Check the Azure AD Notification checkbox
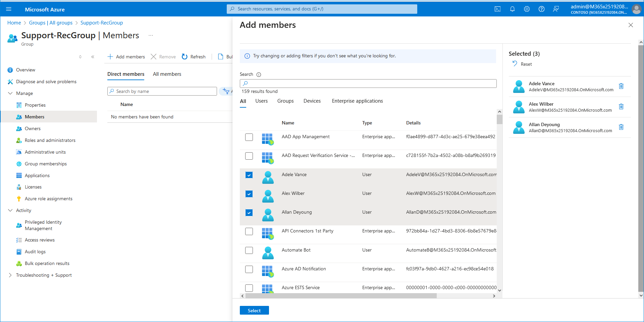This screenshot has width=644, height=322. click(249, 269)
